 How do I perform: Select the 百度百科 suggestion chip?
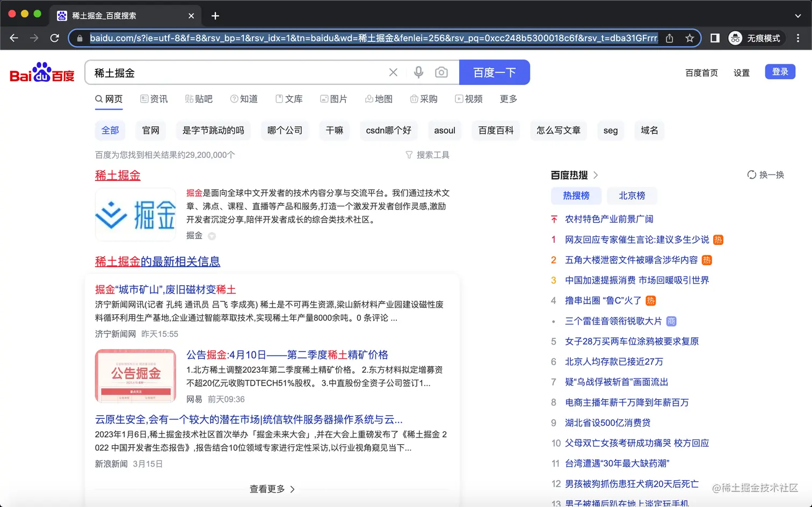click(x=496, y=131)
